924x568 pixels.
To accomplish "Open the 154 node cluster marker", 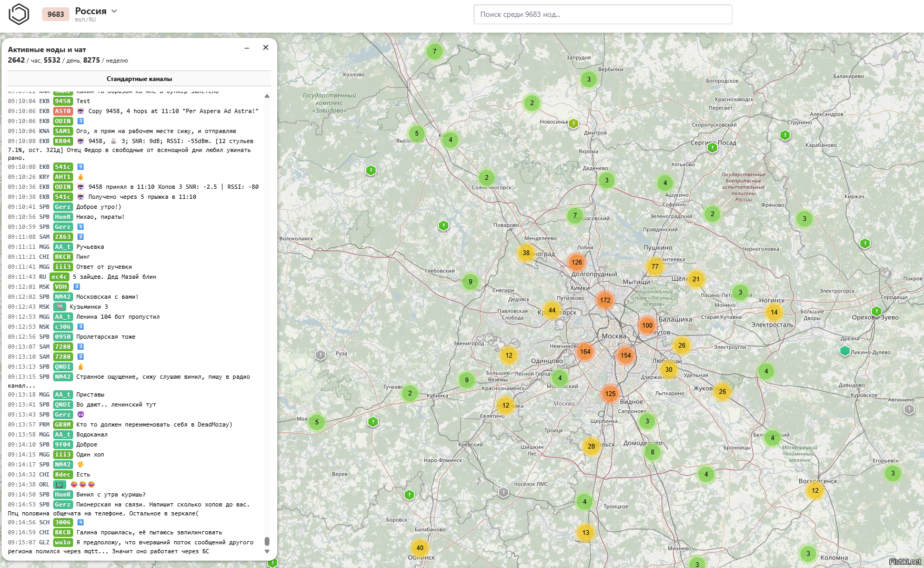I will tap(626, 356).
